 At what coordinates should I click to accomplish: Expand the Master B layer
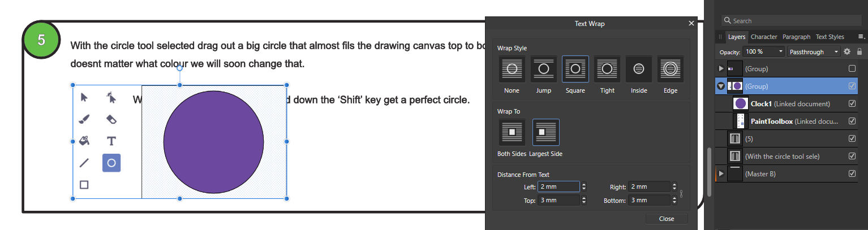[721, 173]
